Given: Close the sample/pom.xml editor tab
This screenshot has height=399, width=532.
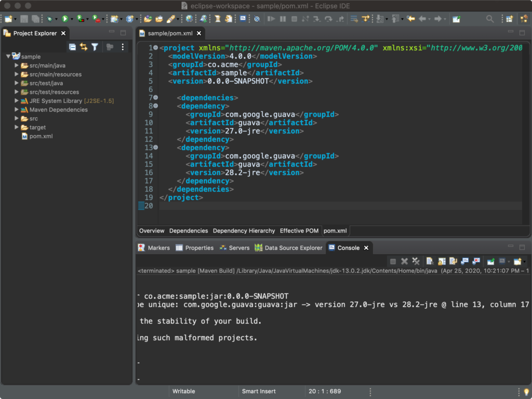Looking at the screenshot, I should 198,33.
